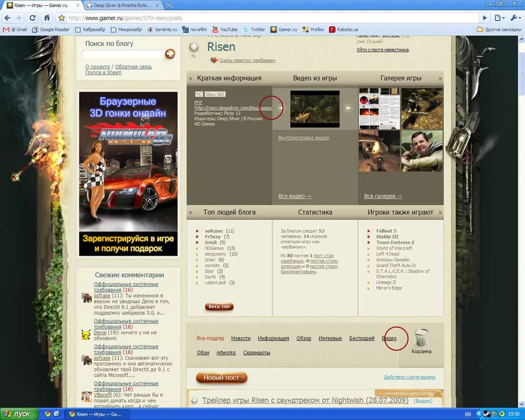Select the Обзор category

[x=303, y=338]
